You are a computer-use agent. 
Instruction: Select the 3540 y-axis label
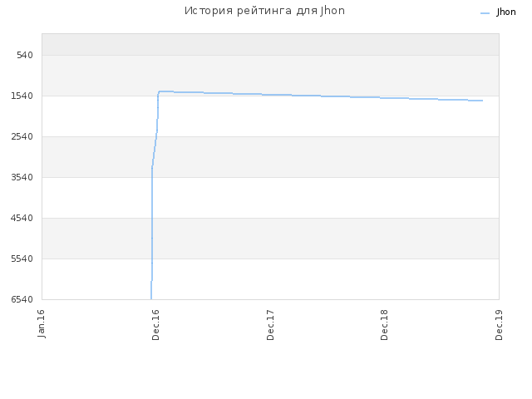click(22, 177)
